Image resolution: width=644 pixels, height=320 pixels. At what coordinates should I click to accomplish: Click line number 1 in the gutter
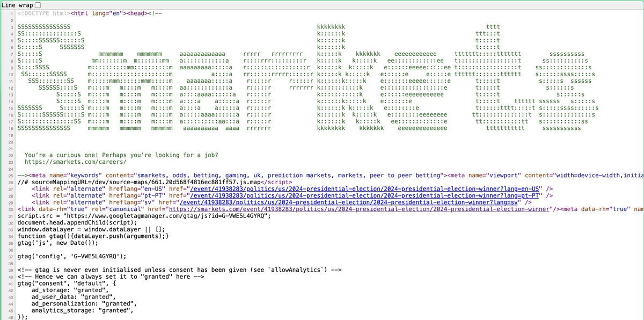pos(12,13)
